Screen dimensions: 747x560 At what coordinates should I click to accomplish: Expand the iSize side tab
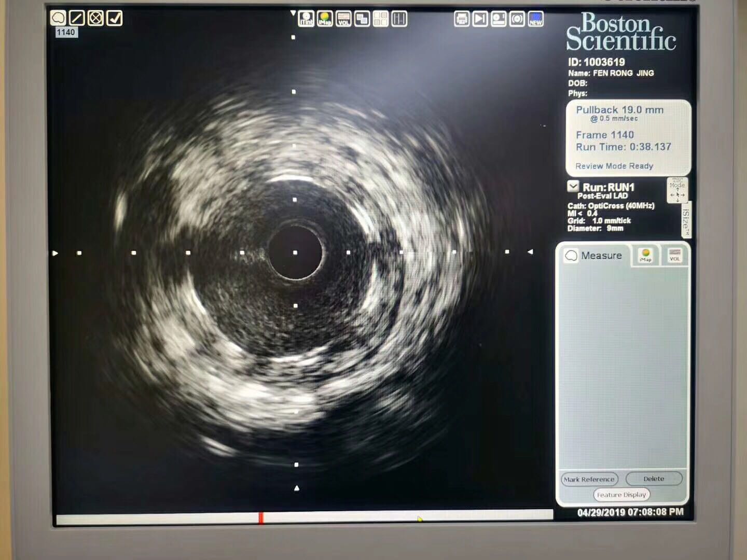[686, 220]
